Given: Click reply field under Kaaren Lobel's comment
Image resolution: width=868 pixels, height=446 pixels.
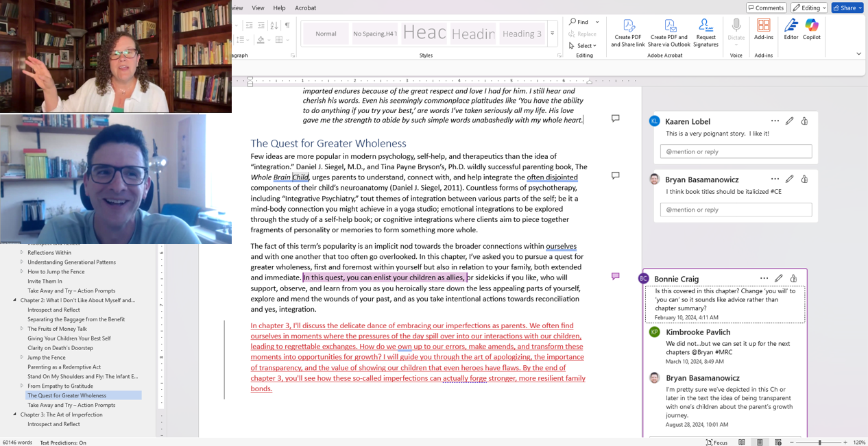Looking at the screenshot, I should point(736,151).
